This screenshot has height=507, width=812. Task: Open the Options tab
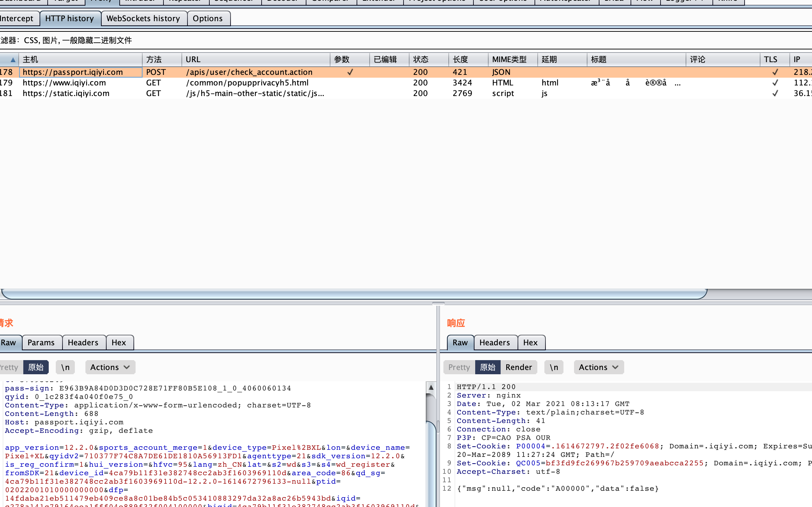pos(208,18)
